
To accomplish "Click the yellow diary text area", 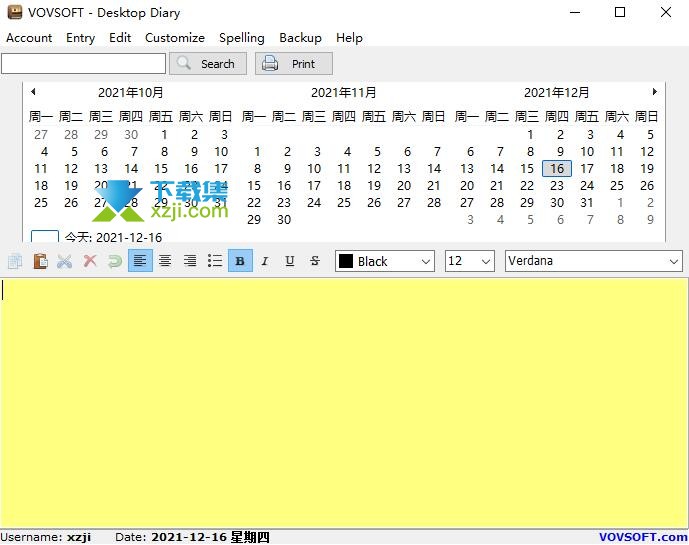I will 344,403.
